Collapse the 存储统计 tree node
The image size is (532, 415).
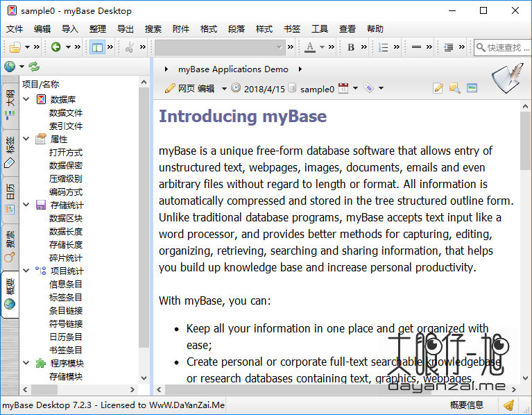point(26,205)
